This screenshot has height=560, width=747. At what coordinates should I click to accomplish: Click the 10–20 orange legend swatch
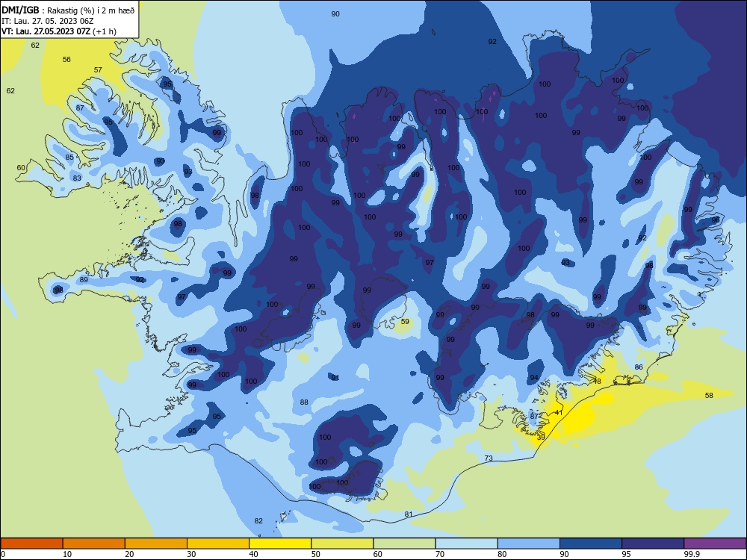click(94, 544)
